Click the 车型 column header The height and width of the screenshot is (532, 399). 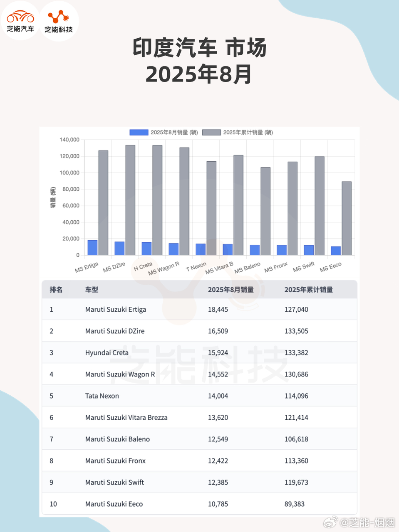92,290
